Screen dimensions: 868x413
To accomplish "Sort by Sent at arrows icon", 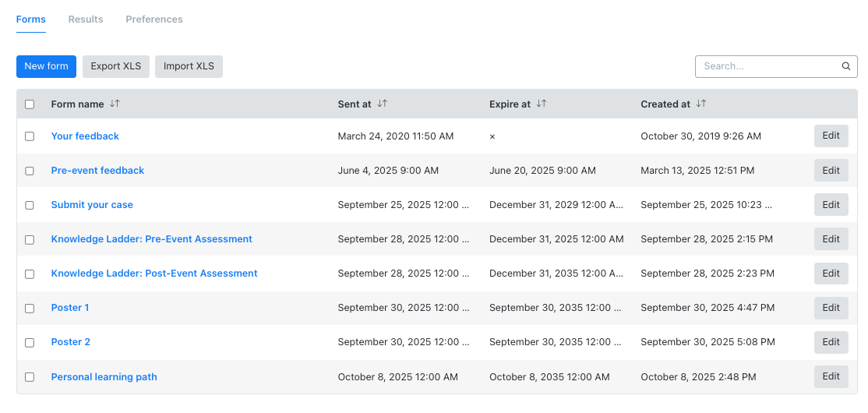I will pyautogui.click(x=382, y=104).
